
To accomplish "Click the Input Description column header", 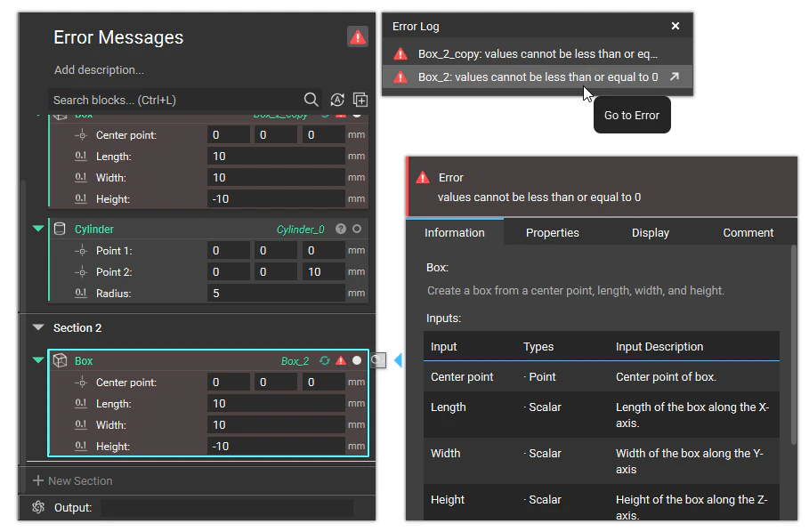I will click(659, 346).
